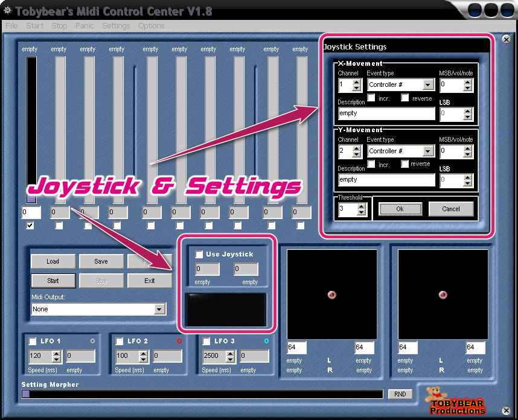Click the first black fader handle
518x420 pixels.
pyautogui.click(x=31, y=199)
